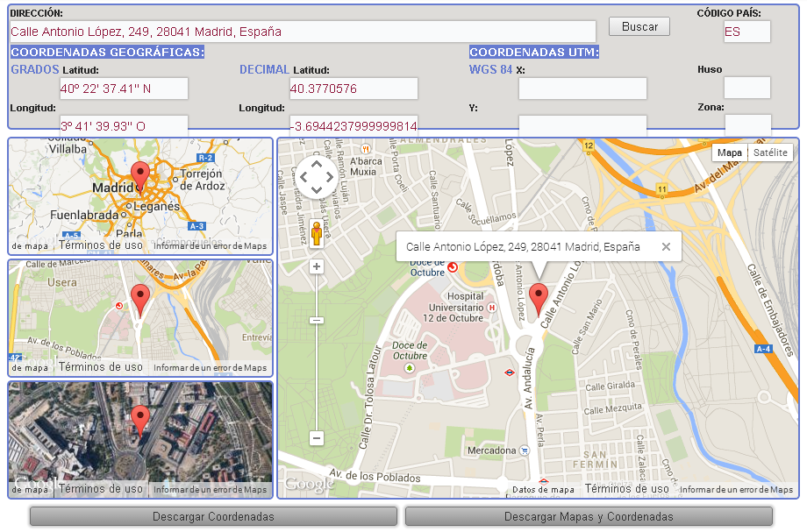Viewport: 807px width, 532px height.
Task: Click Calle Giralda street label
Action: (610, 386)
